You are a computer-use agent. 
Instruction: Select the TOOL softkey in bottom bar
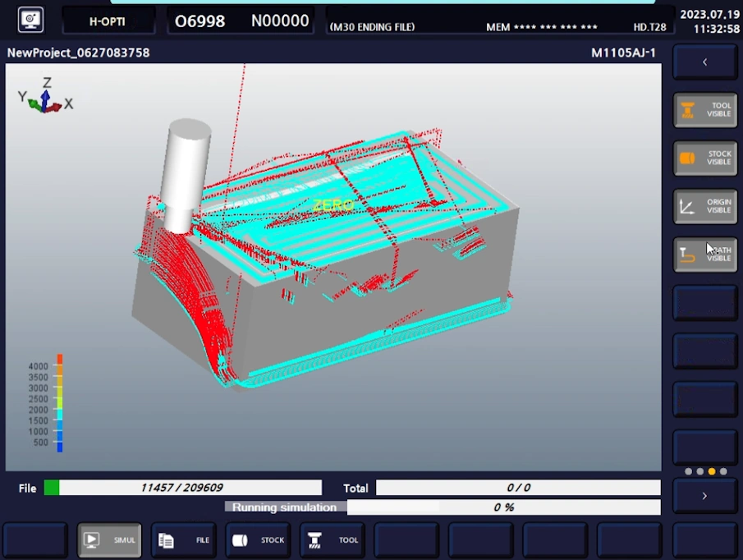point(333,540)
